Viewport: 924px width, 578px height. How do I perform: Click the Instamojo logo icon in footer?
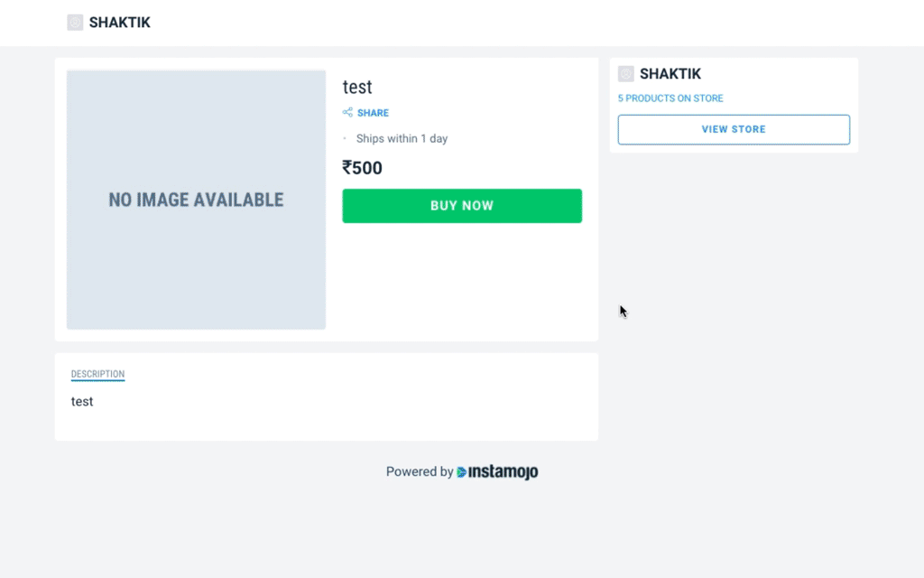tap(461, 471)
